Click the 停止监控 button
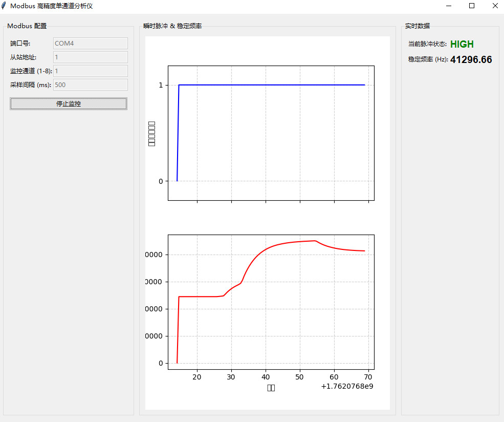Viewport: 504px width, 422px height. tap(69, 104)
